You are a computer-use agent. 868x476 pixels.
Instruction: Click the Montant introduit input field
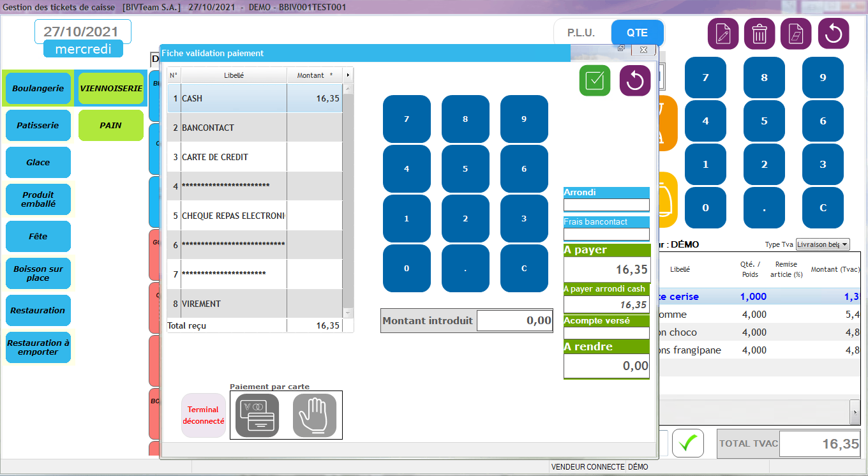[514, 321]
